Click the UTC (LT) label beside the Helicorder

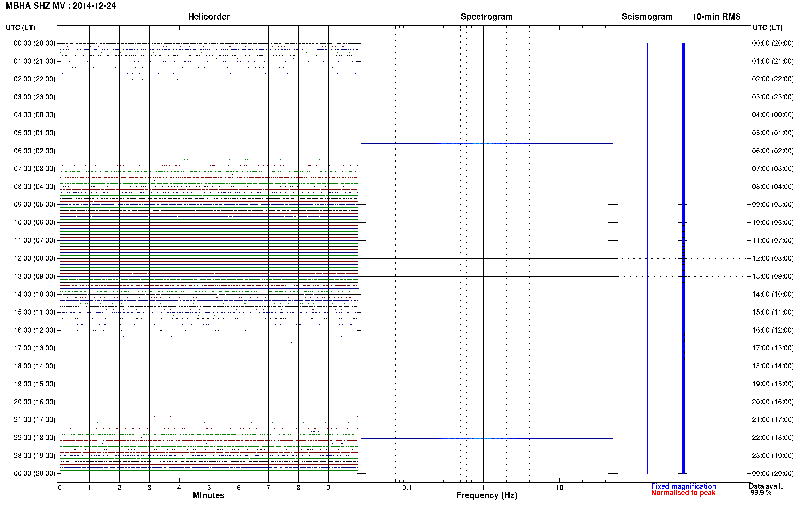click(21, 28)
